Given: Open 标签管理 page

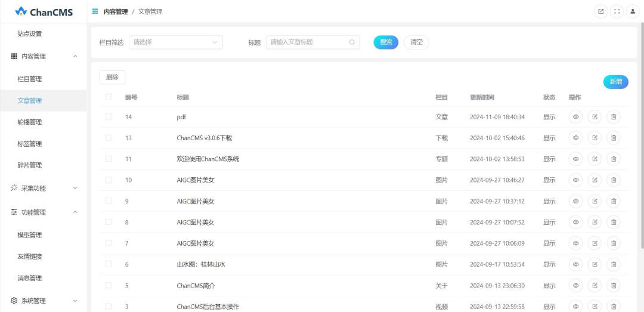Looking at the screenshot, I should pyautogui.click(x=30, y=144).
